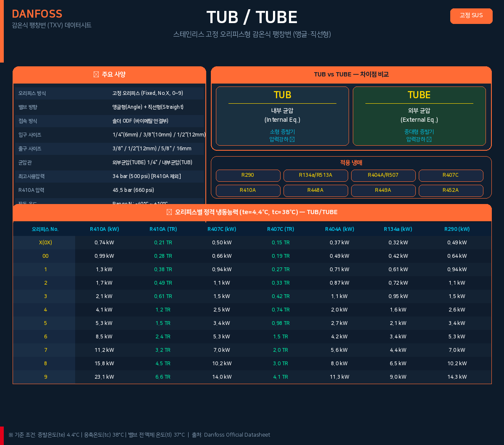504x445 pixels.
Task: Select the 6.6 TR table cell
Action: 163,377
